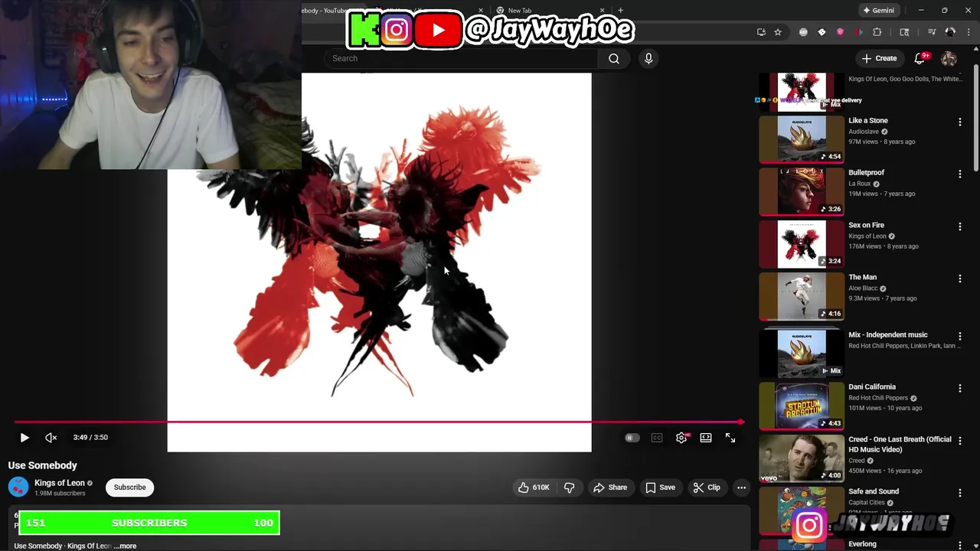
Task: Open options for Dani California
Action: [959, 388]
